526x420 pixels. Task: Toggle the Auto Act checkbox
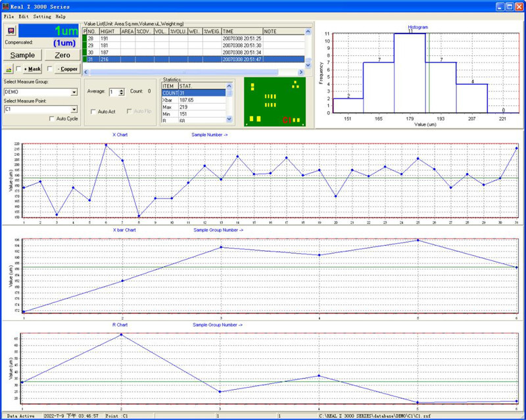click(93, 112)
